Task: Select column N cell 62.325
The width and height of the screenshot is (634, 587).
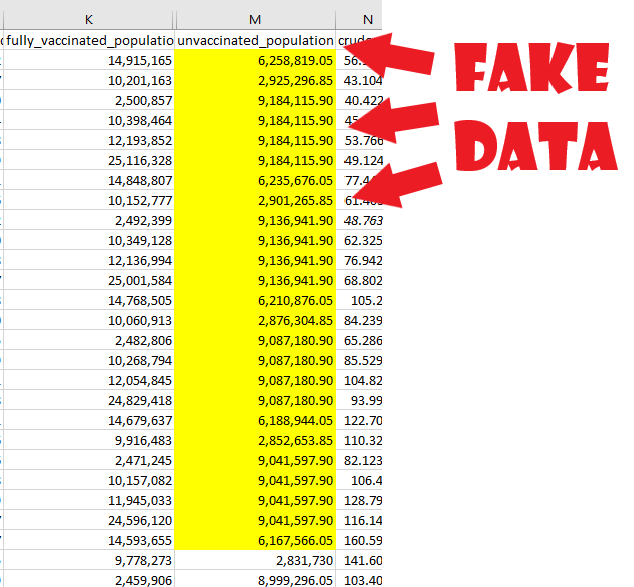Action: (x=359, y=240)
